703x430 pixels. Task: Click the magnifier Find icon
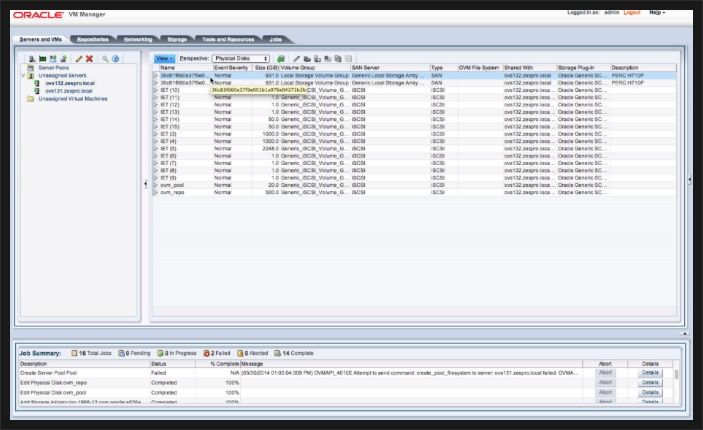point(105,59)
